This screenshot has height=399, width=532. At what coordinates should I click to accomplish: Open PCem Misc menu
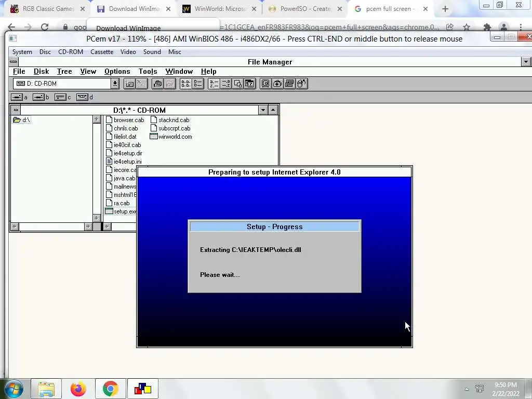(175, 52)
